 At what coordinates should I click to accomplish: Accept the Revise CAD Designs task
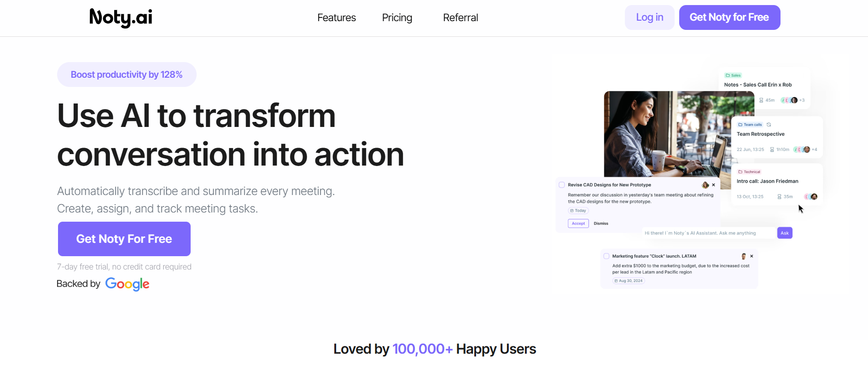(578, 224)
